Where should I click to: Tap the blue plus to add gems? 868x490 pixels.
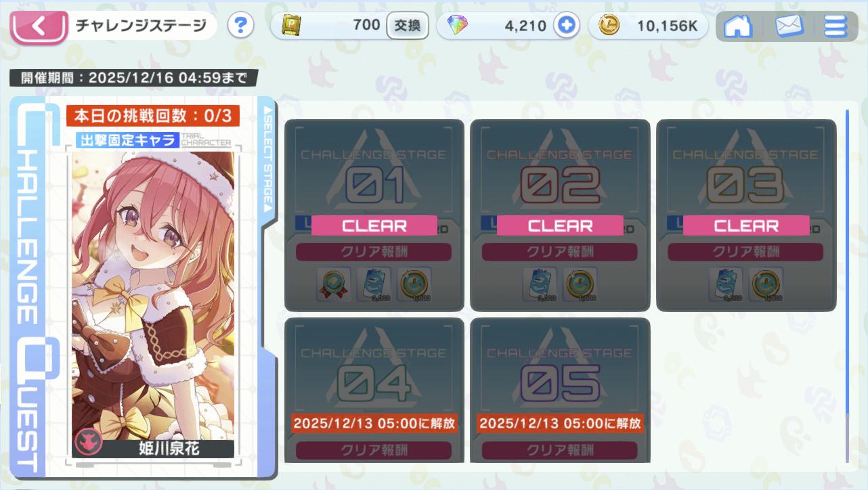566,26
